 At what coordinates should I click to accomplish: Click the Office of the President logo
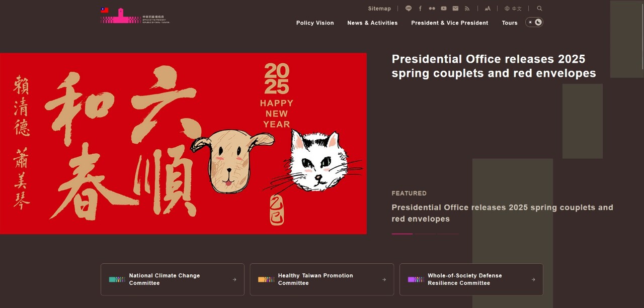pos(135,16)
